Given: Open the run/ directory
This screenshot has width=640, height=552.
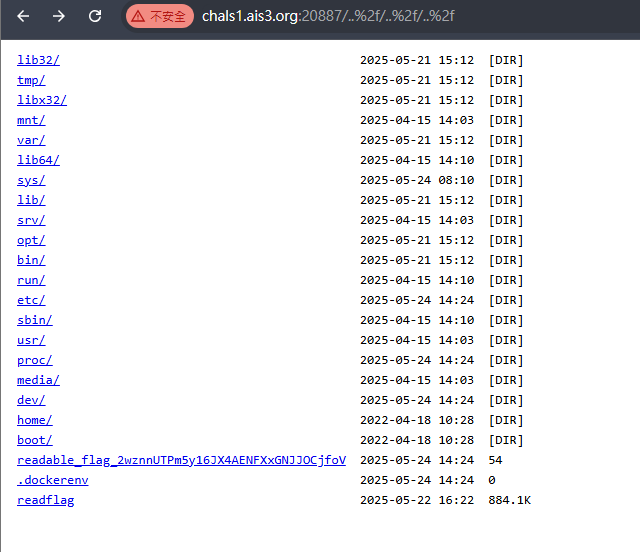Looking at the screenshot, I should coord(31,280).
